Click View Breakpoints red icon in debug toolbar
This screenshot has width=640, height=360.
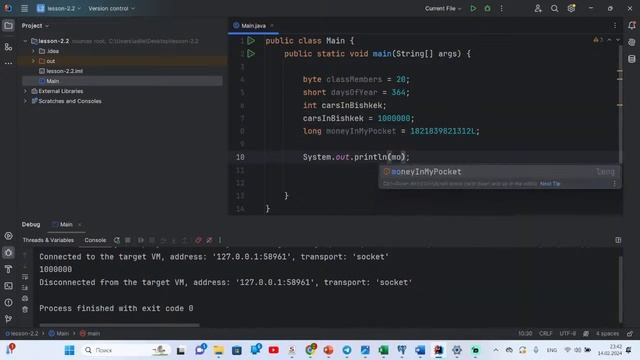click(198, 240)
